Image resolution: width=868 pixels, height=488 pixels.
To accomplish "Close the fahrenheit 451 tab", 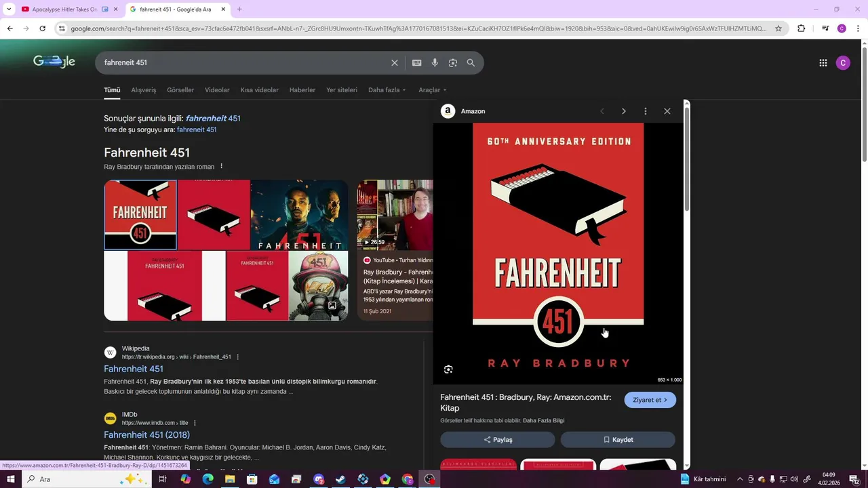I will tap(223, 9).
